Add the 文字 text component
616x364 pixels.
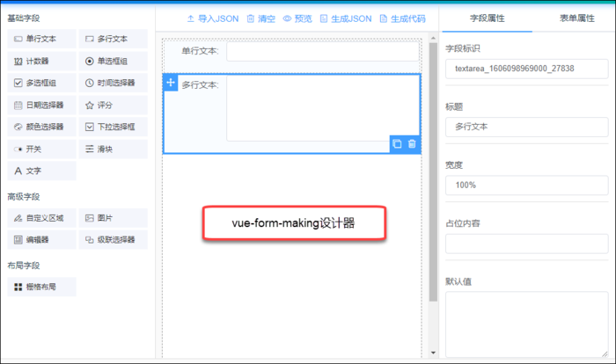coord(41,171)
